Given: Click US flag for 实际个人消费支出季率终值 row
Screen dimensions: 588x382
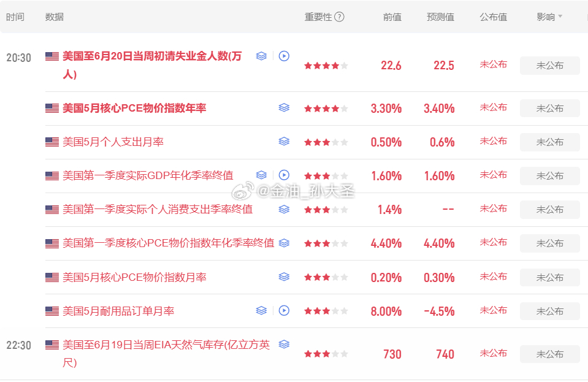Looking at the screenshot, I should (52, 209).
